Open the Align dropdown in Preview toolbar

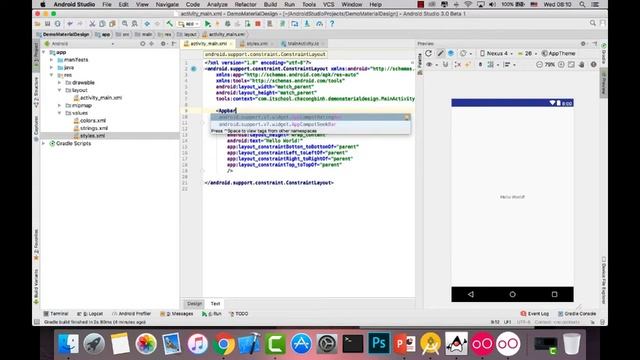coord(509,64)
